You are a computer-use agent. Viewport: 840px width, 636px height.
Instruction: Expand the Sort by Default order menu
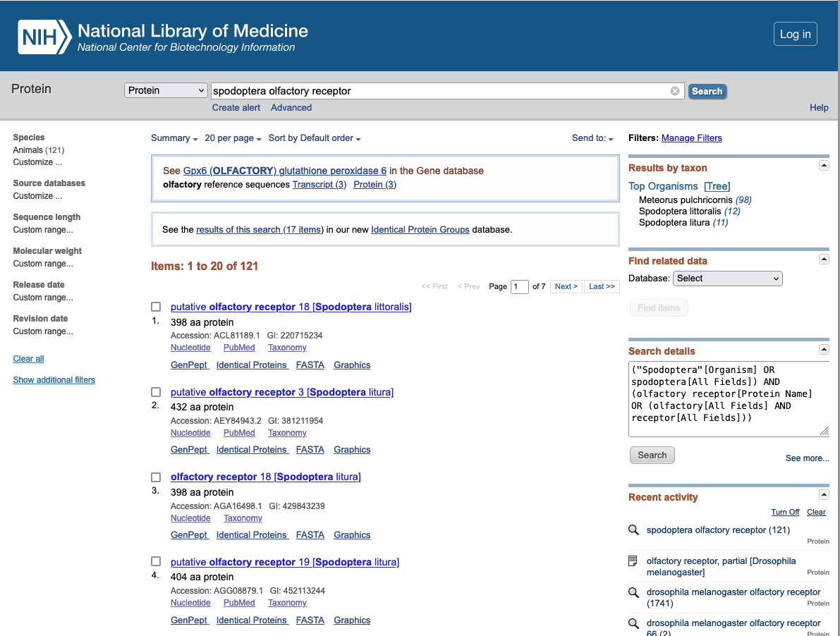pos(315,138)
